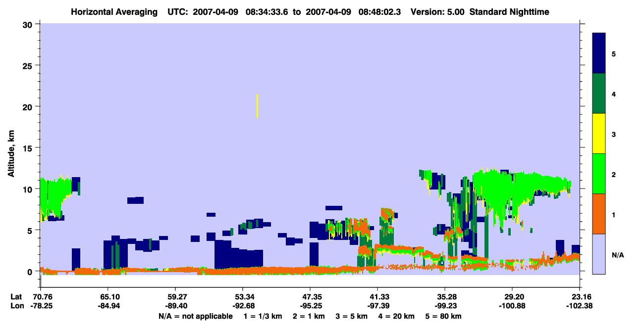Screen dimensions: 644x330
Task: Click the altitude tick label 30
Action: [28, 24]
